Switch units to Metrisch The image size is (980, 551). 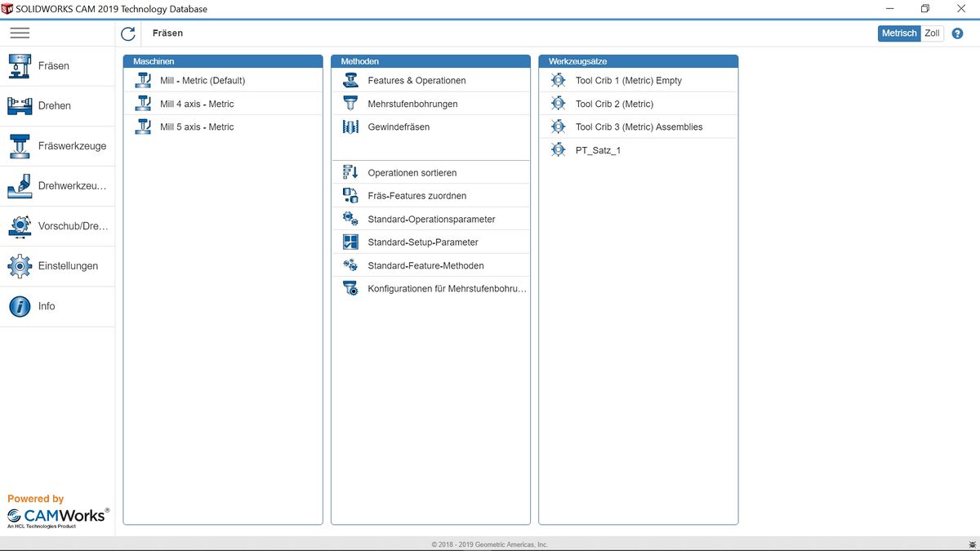[899, 33]
